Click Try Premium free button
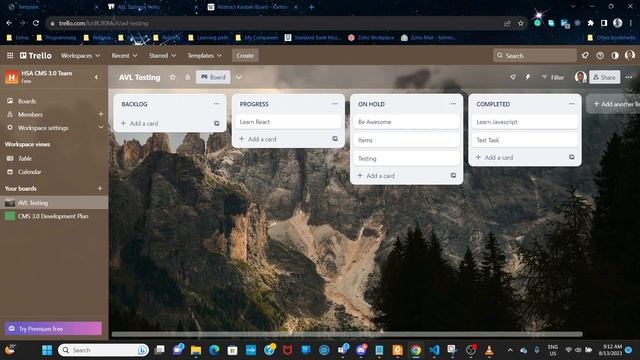Viewport: 640px width, 360px height. pyautogui.click(x=53, y=329)
